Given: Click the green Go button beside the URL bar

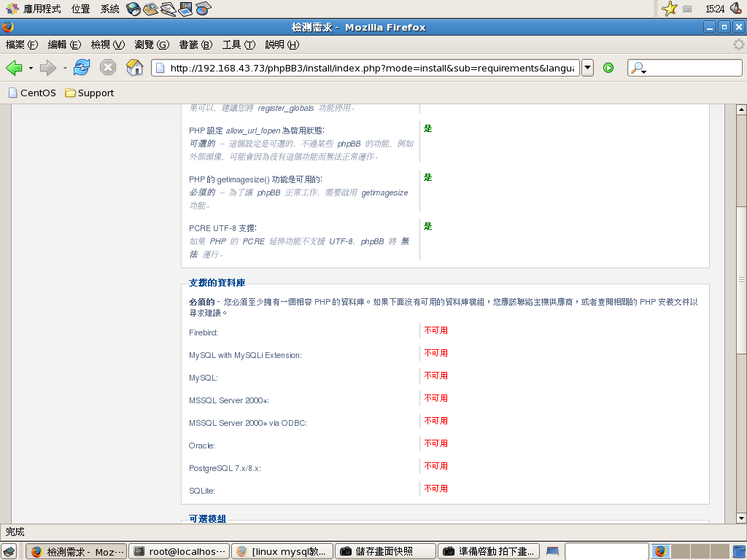Looking at the screenshot, I should click(608, 68).
